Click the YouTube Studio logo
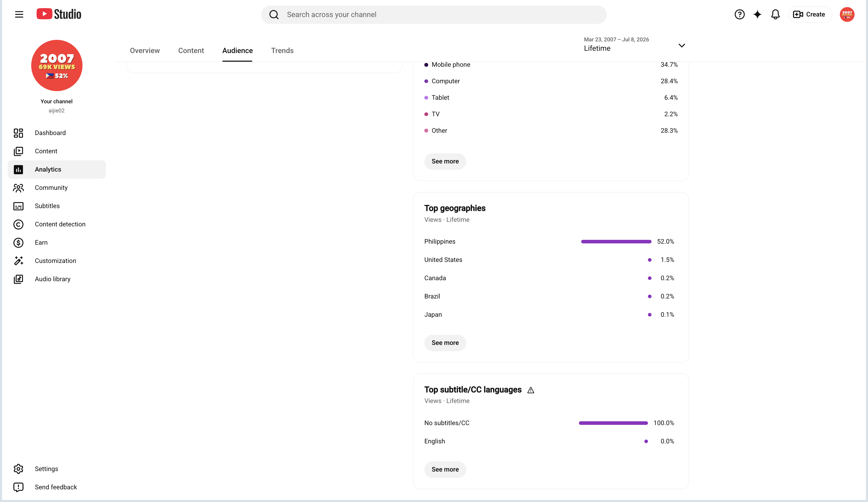This screenshot has height=502, width=868. [59, 14]
